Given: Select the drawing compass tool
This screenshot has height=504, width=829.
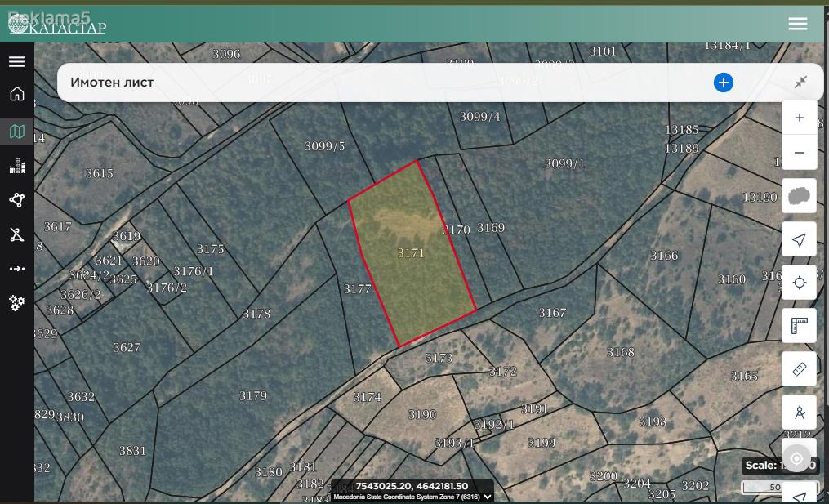Looking at the screenshot, I should [x=799, y=412].
